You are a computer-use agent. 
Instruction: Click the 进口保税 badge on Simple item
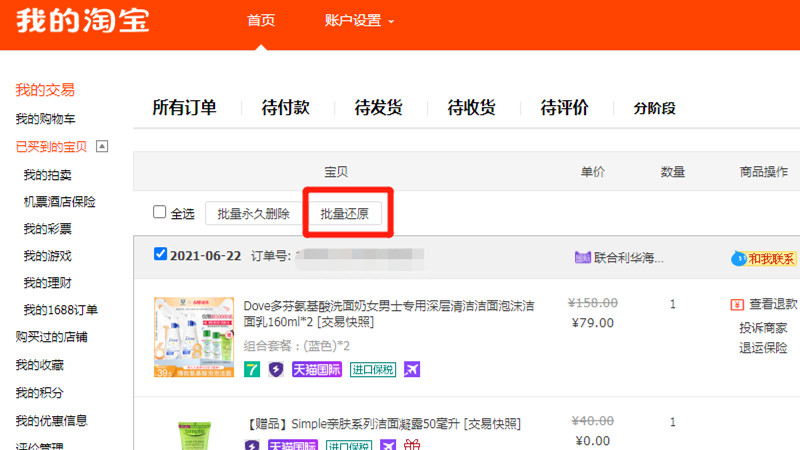coord(349,445)
